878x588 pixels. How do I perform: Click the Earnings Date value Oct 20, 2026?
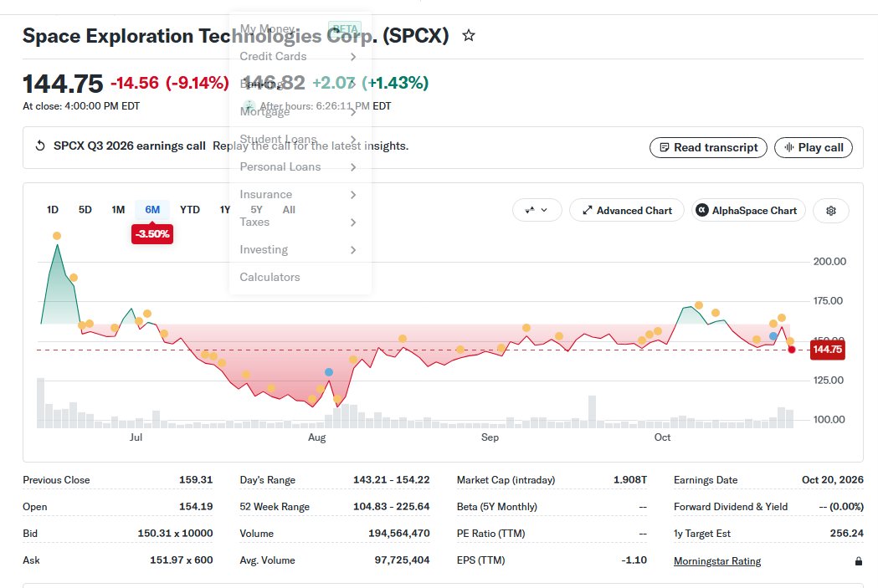(832, 480)
